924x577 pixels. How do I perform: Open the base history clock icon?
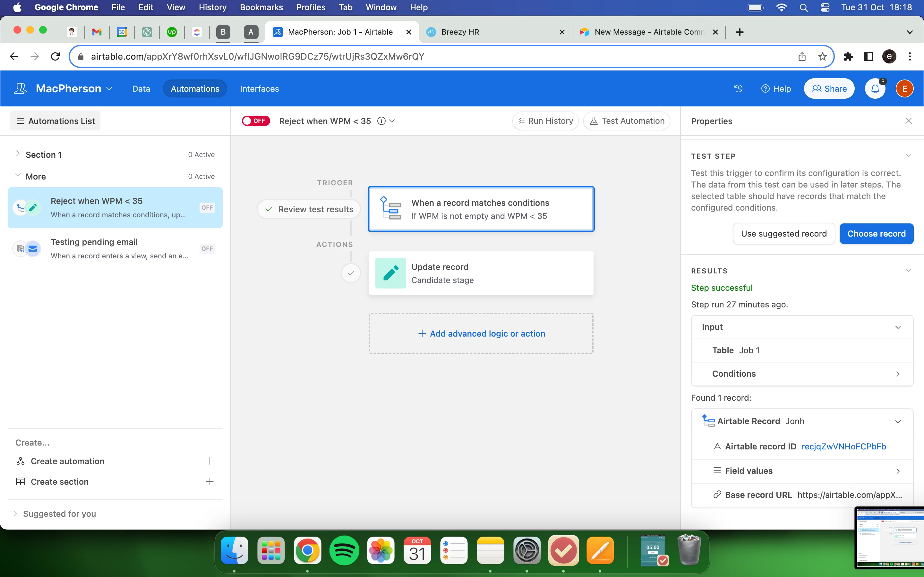(x=738, y=88)
